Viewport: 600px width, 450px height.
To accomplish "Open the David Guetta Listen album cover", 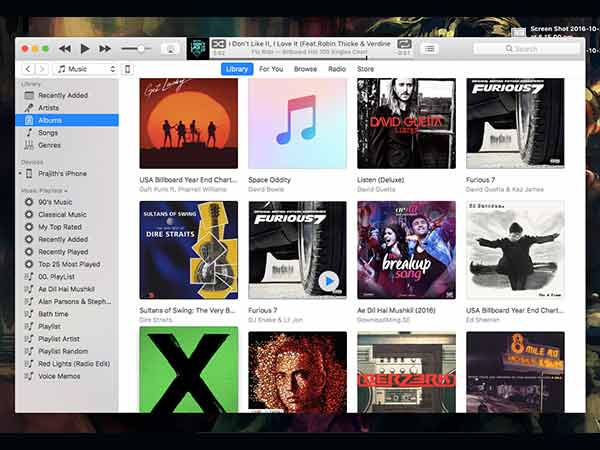I will (406, 123).
